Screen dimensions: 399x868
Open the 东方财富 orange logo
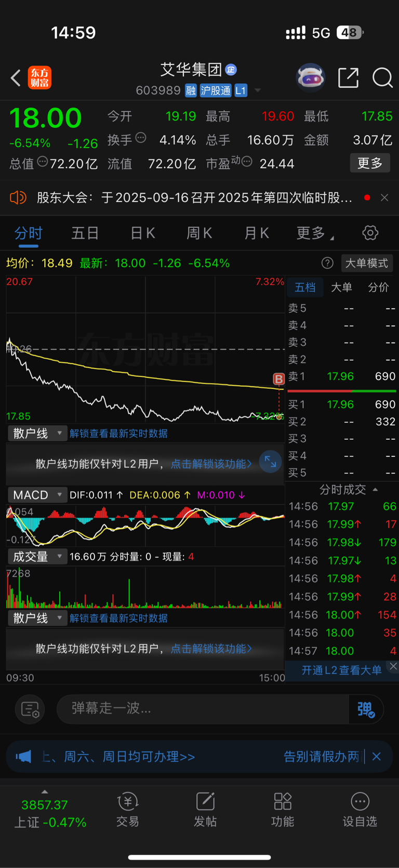point(39,78)
